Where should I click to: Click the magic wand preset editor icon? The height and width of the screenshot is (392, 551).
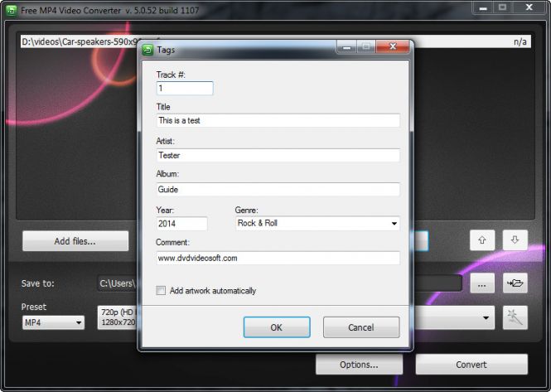coord(515,317)
